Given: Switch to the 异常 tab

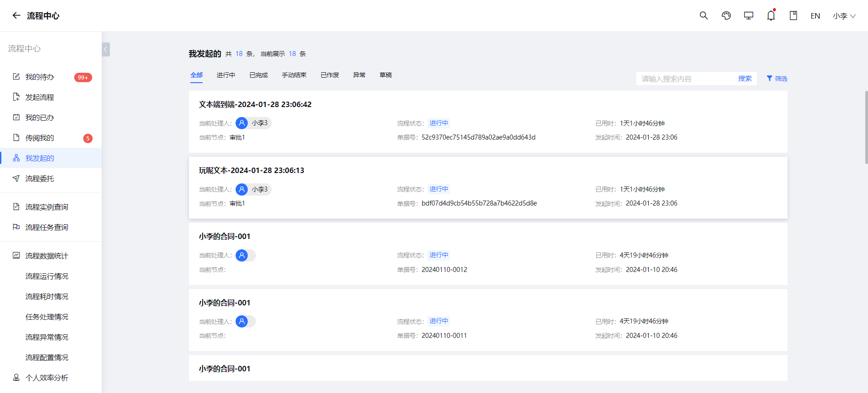Looking at the screenshot, I should 359,75.
